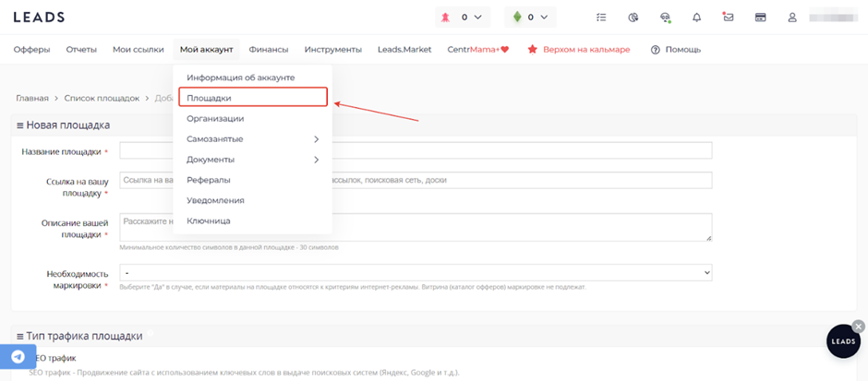Open the Помощь help link
The width and height of the screenshot is (868, 381).
pos(676,50)
